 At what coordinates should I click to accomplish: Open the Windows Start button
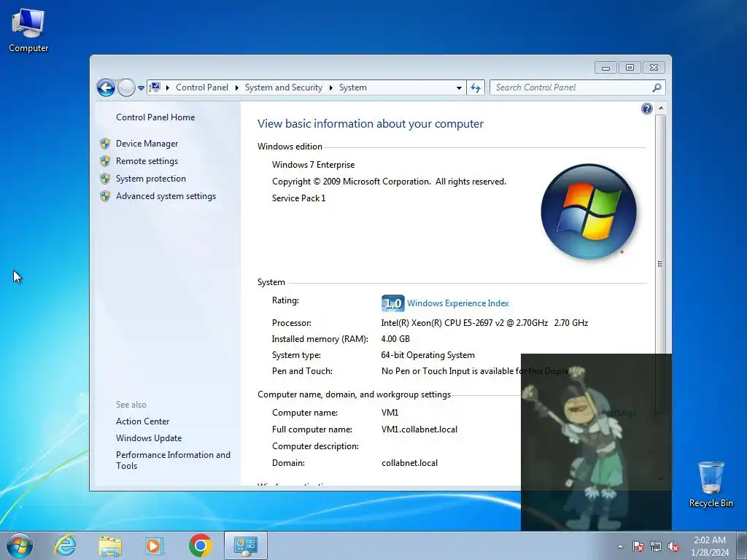coord(20,545)
